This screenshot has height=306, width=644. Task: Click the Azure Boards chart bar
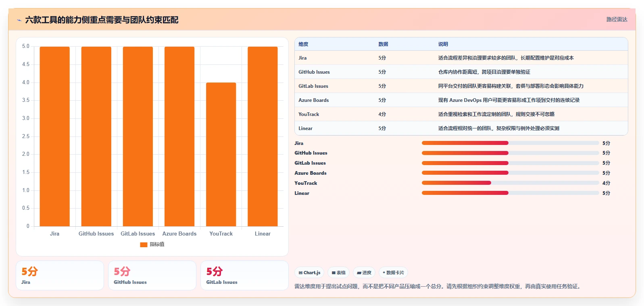click(x=179, y=136)
